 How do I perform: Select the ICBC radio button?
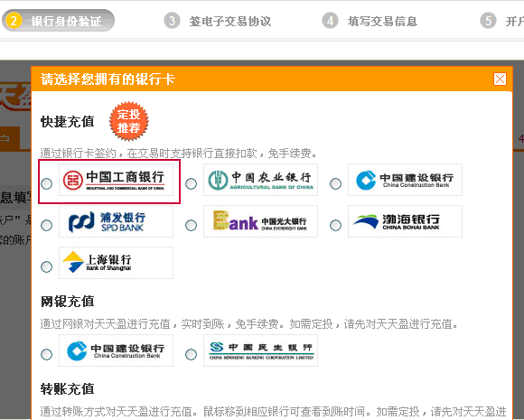tap(46, 183)
